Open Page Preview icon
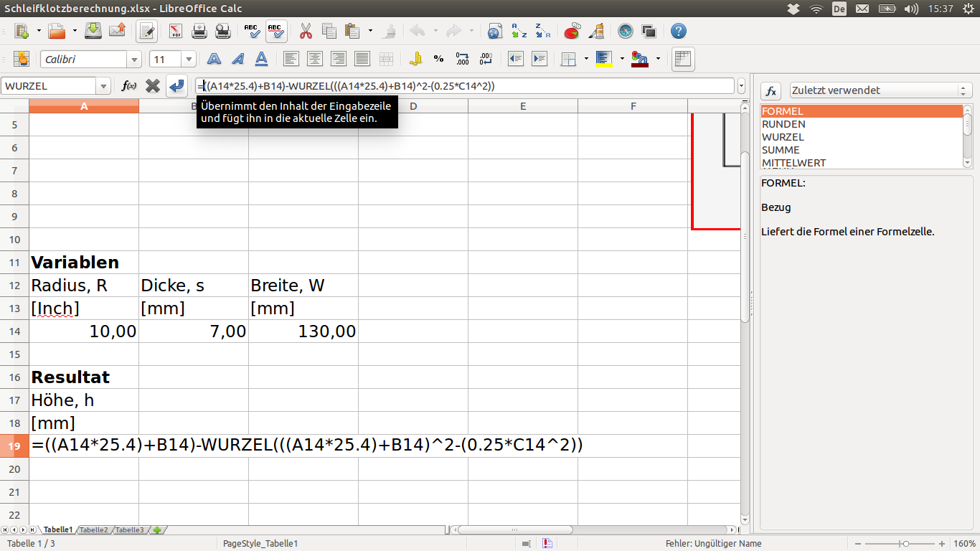980x551 pixels. tap(223, 32)
